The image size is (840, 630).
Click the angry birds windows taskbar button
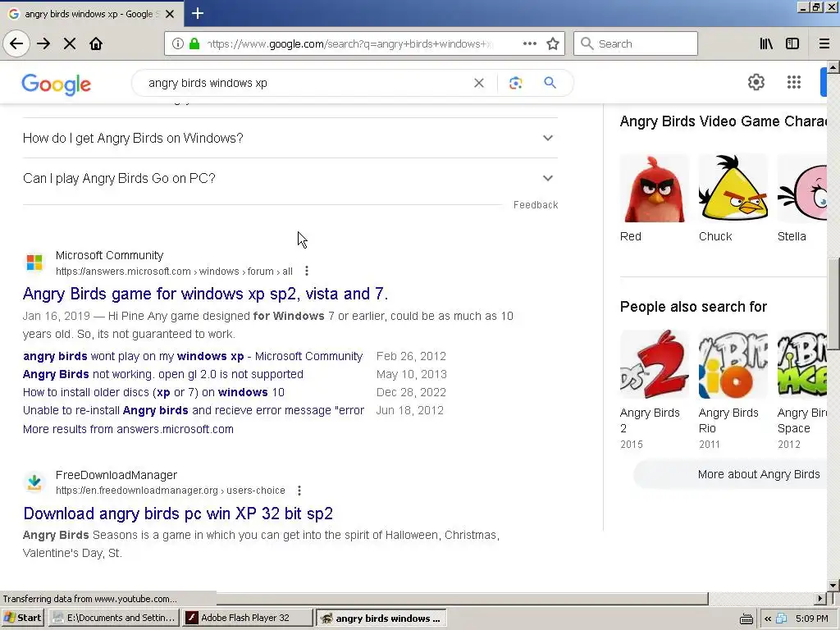point(381,619)
